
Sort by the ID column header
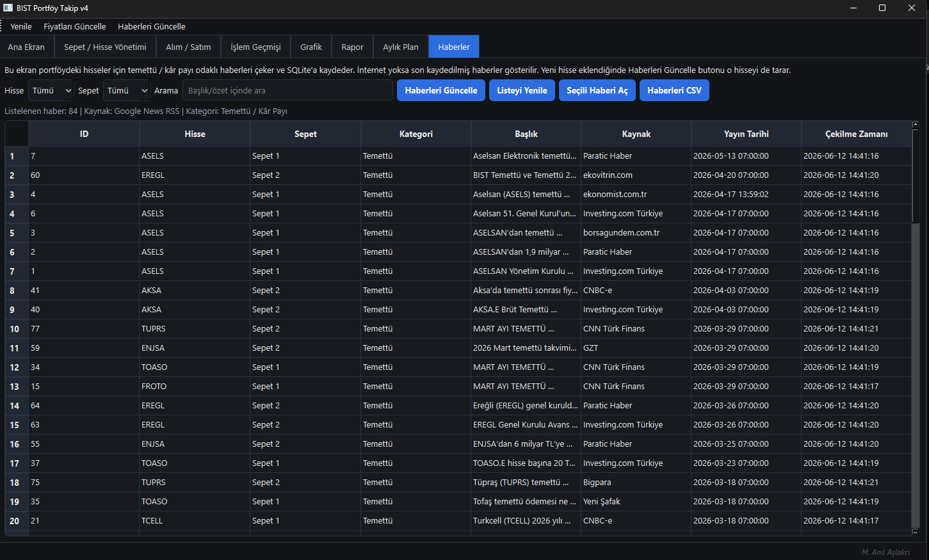pyautogui.click(x=84, y=134)
